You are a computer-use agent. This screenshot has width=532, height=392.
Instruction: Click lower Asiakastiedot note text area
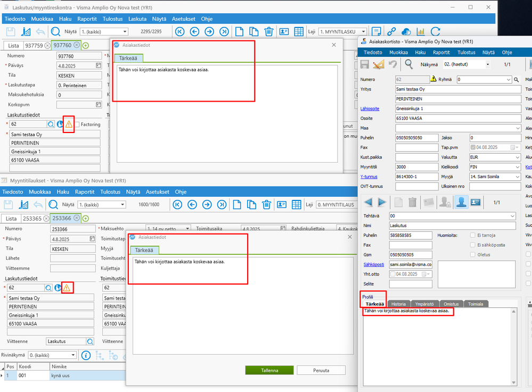243,306
